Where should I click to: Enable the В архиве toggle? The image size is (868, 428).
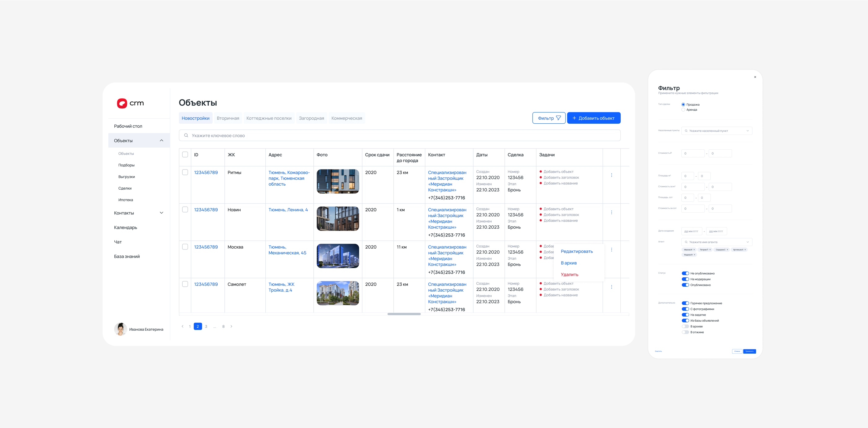click(x=685, y=326)
